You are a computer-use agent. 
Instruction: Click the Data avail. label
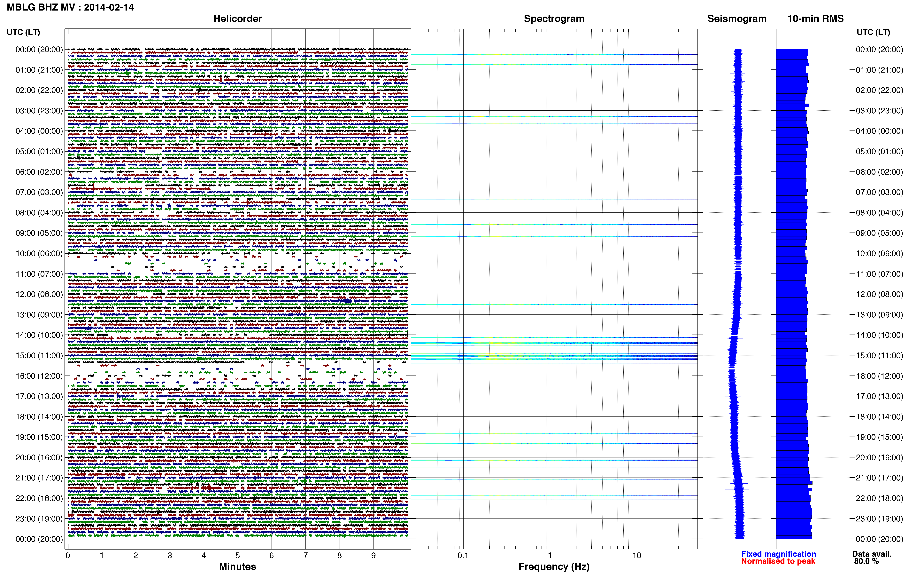click(872, 554)
